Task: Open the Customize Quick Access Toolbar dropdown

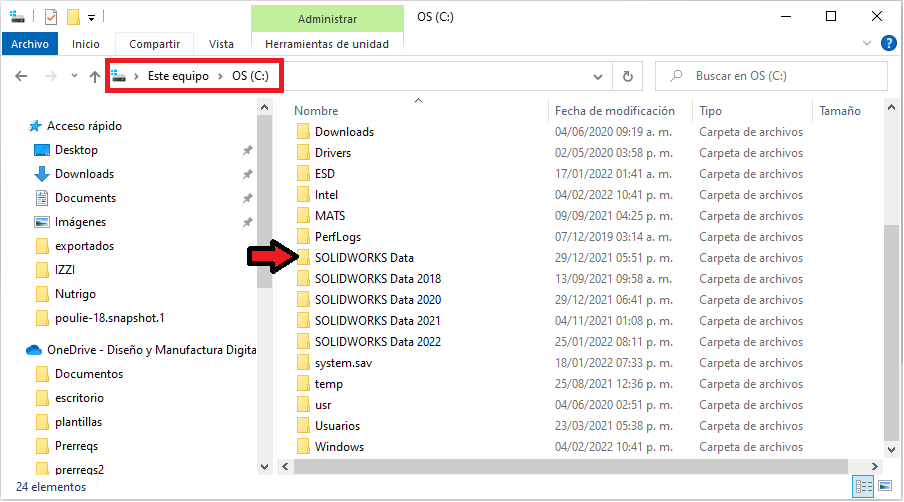Action: [91, 18]
